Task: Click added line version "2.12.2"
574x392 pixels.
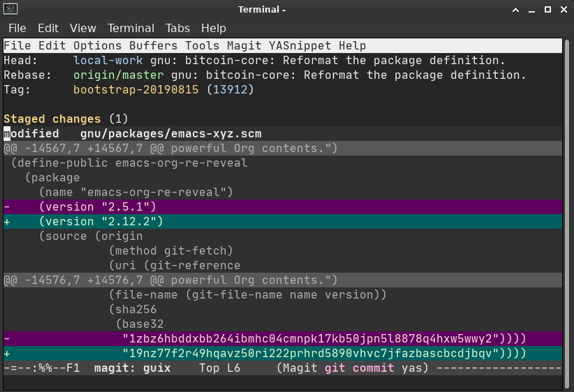Action: 283,222
